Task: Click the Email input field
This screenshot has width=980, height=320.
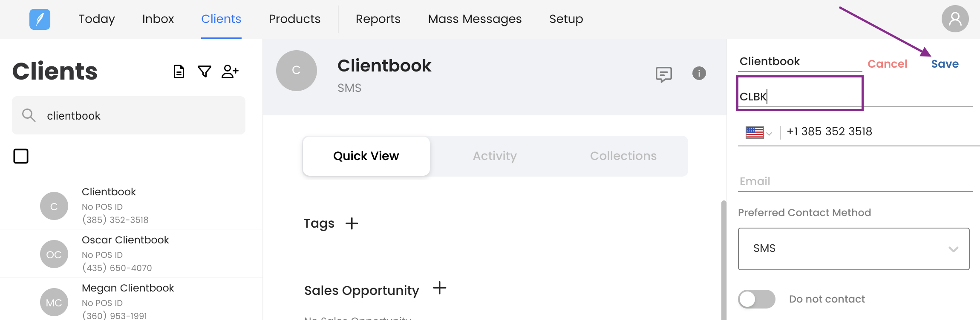Action: [x=855, y=182]
